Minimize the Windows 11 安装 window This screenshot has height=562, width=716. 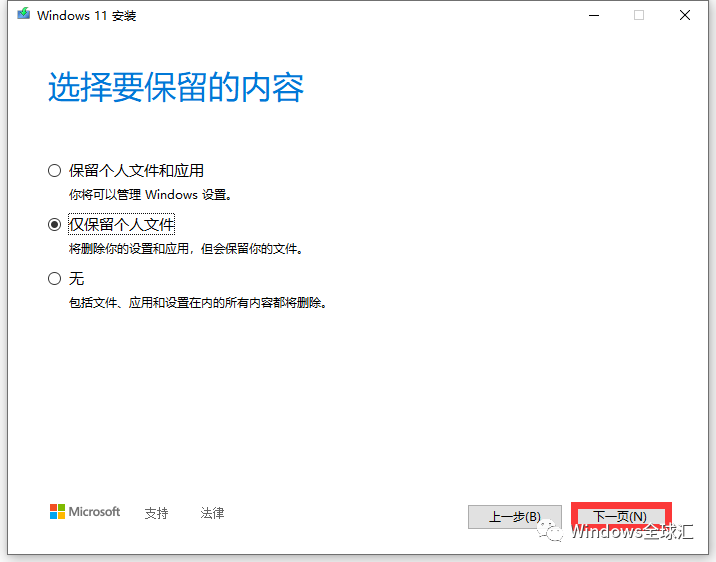594,16
